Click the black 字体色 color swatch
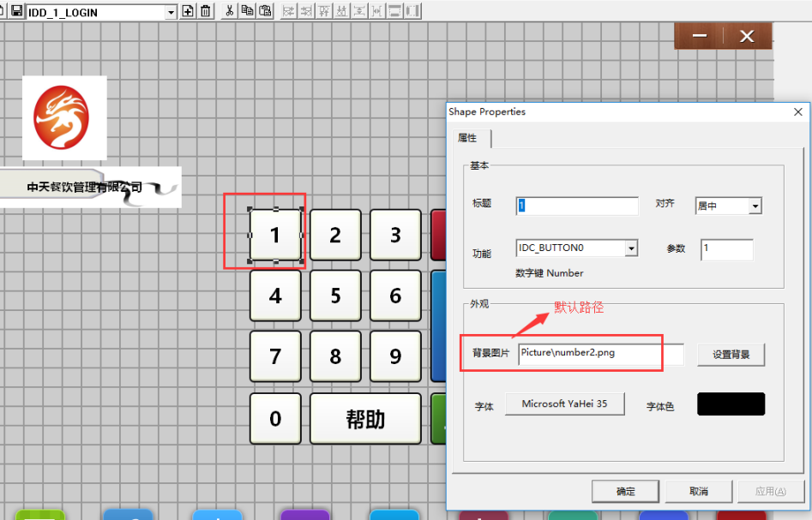The height and width of the screenshot is (520, 812). (731, 404)
